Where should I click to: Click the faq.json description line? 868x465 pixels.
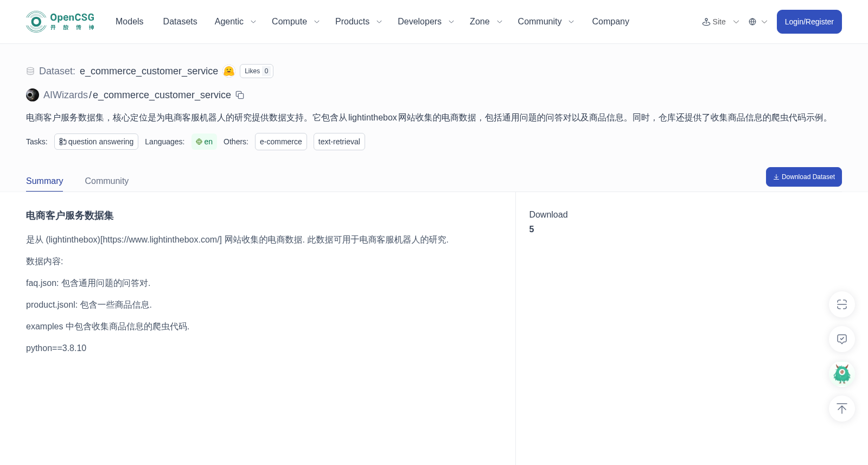[x=88, y=283]
